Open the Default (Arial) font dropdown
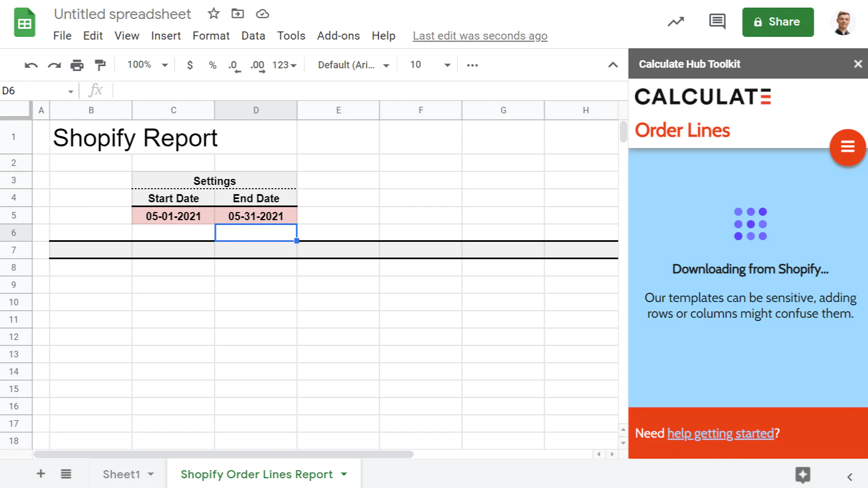 [x=354, y=65]
